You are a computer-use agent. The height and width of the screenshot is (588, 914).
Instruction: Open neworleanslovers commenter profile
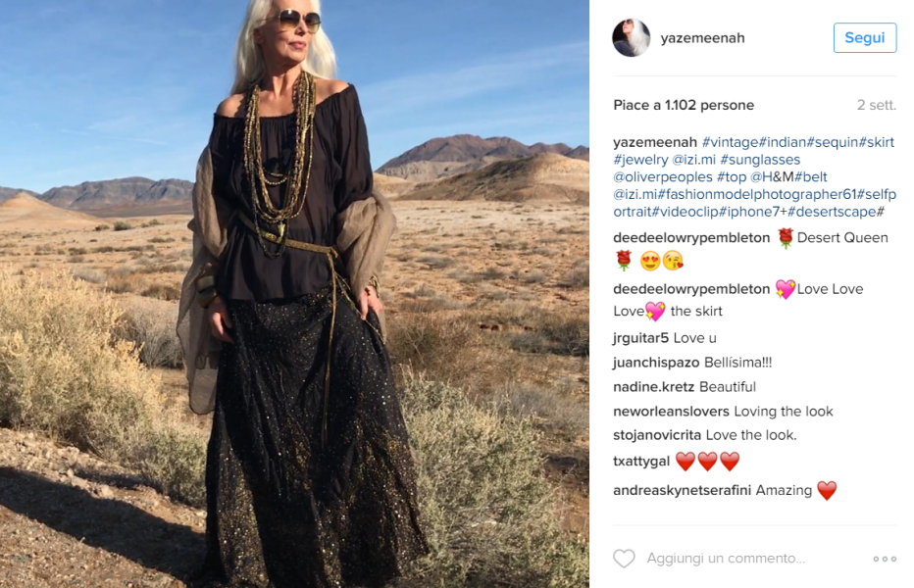coord(671,412)
